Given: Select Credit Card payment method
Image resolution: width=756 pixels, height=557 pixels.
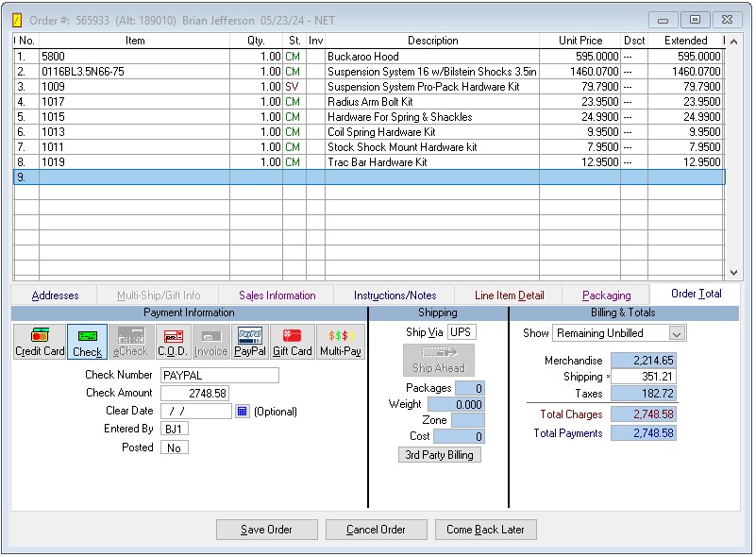Looking at the screenshot, I should [40, 342].
